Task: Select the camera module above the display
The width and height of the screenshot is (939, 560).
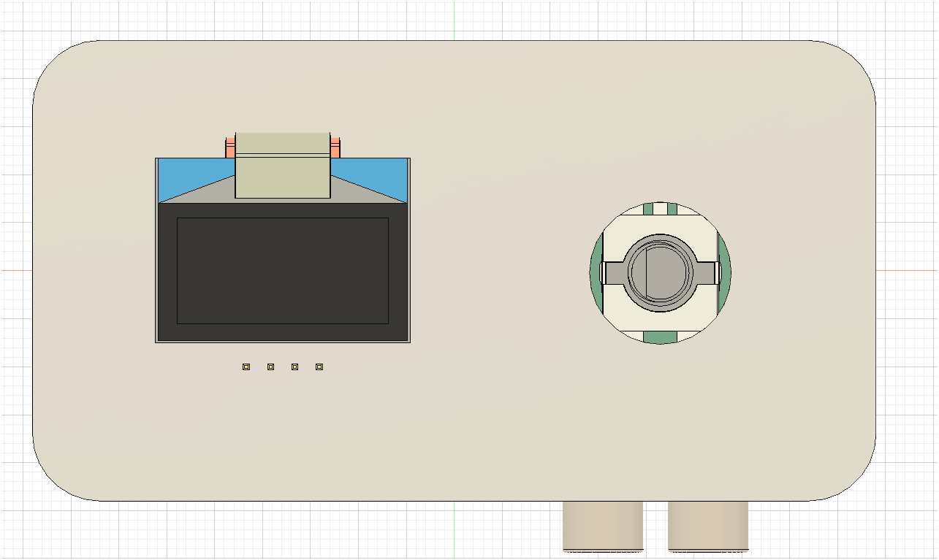Action: click(x=282, y=166)
